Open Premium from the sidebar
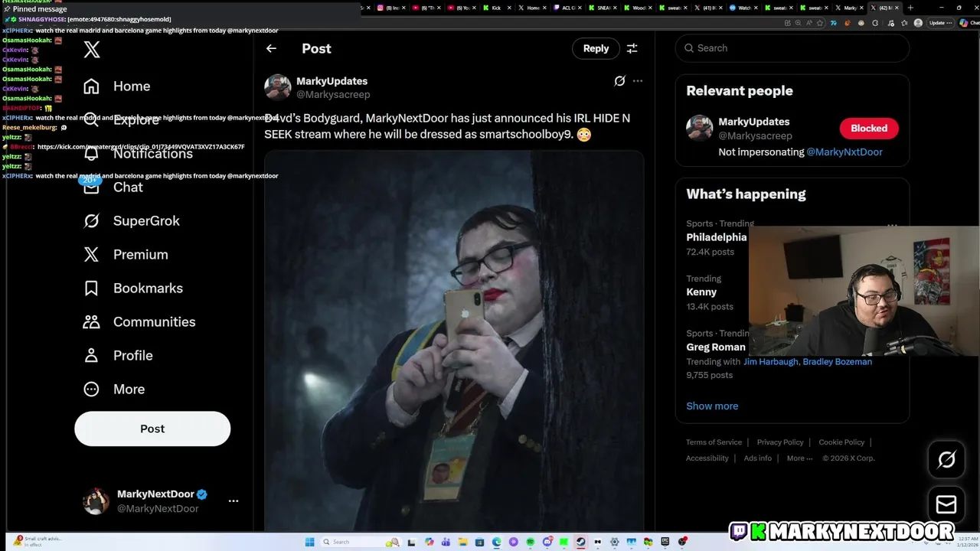 (126, 254)
